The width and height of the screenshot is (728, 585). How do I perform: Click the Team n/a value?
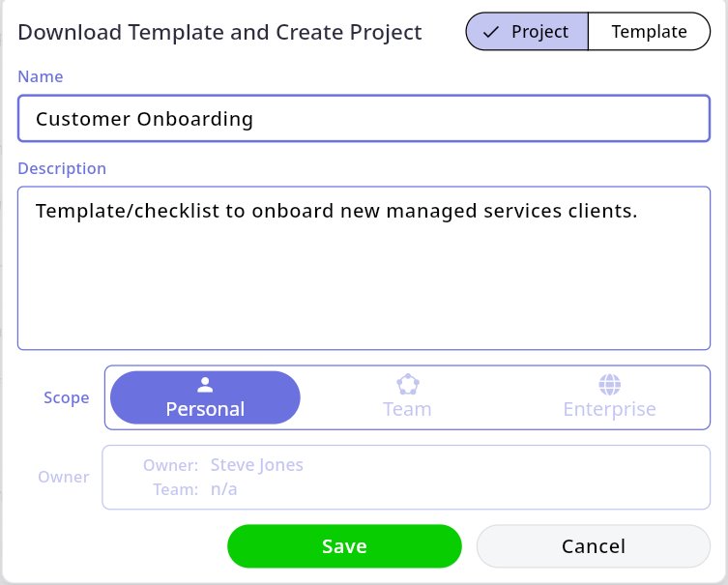click(223, 489)
